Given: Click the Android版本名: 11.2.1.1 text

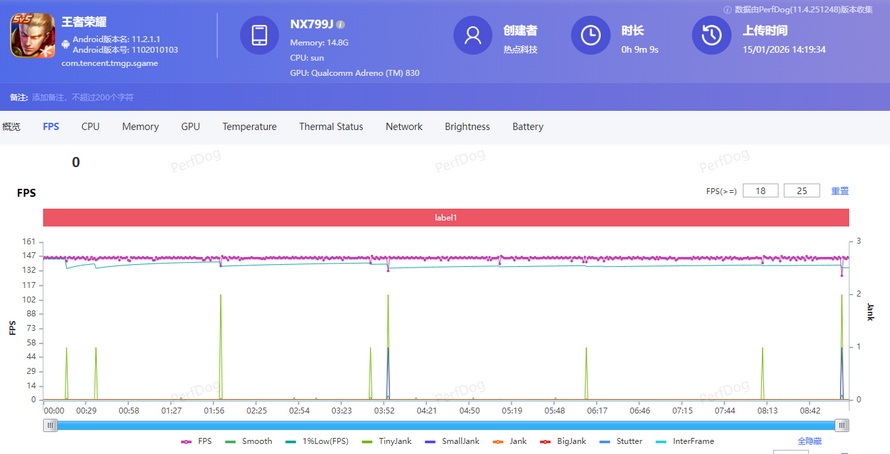Looking at the screenshot, I should pyautogui.click(x=116, y=39).
